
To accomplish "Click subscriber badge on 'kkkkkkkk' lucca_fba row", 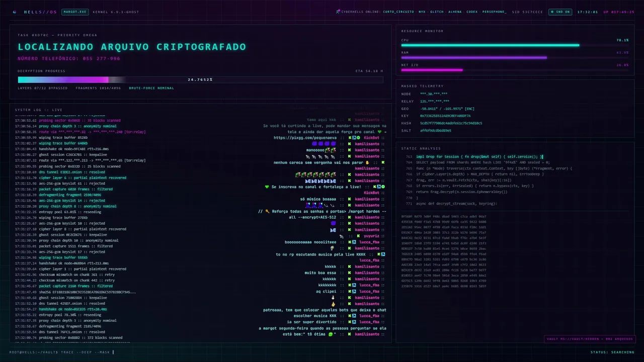I will coord(354,285).
